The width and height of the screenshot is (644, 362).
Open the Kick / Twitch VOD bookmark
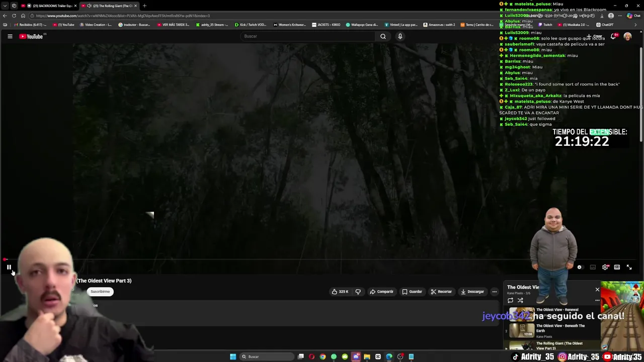point(251,25)
